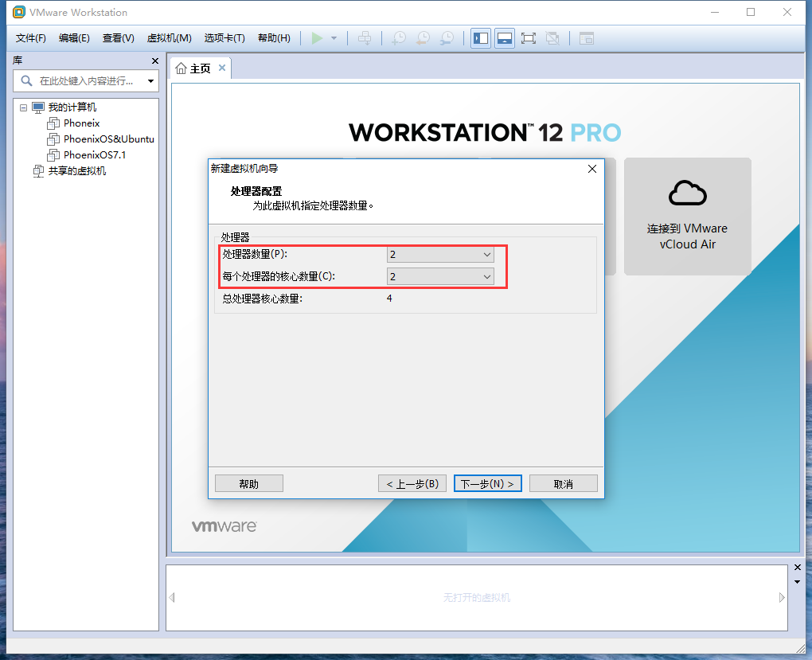Click the 下一步(N) next button
Viewport: 812px width, 660px height.
pyautogui.click(x=488, y=484)
